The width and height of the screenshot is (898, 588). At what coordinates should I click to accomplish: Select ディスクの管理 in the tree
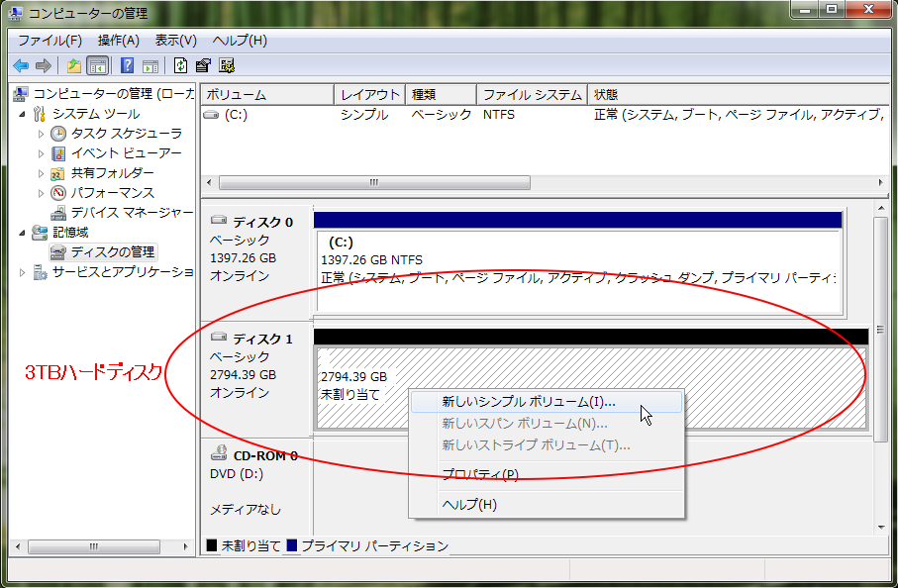tap(112, 251)
